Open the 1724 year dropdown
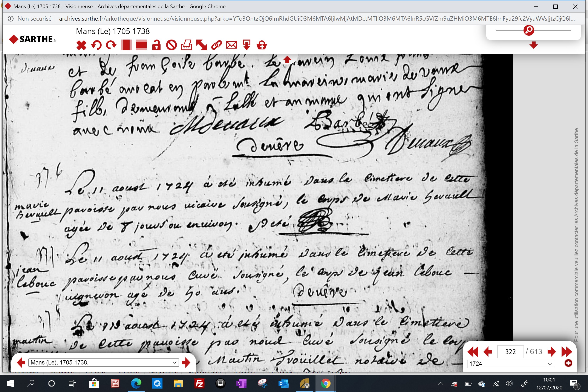 pyautogui.click(x=510, y=364)
